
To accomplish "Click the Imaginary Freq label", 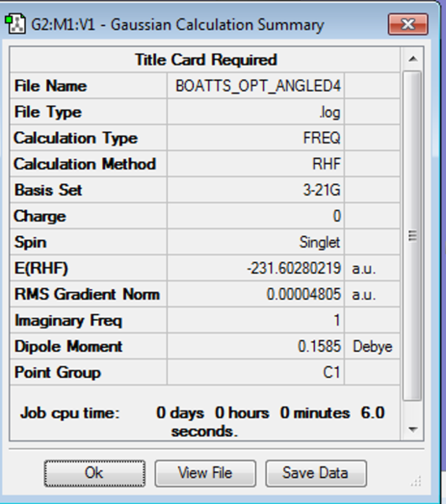I will tap(68, 321).
